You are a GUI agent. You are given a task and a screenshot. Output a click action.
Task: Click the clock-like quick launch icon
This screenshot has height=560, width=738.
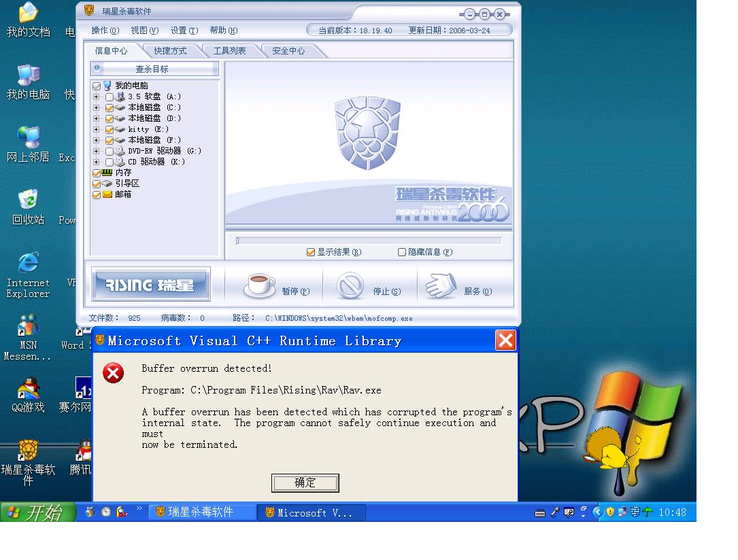pyautogui.click(x=106, y=512)
